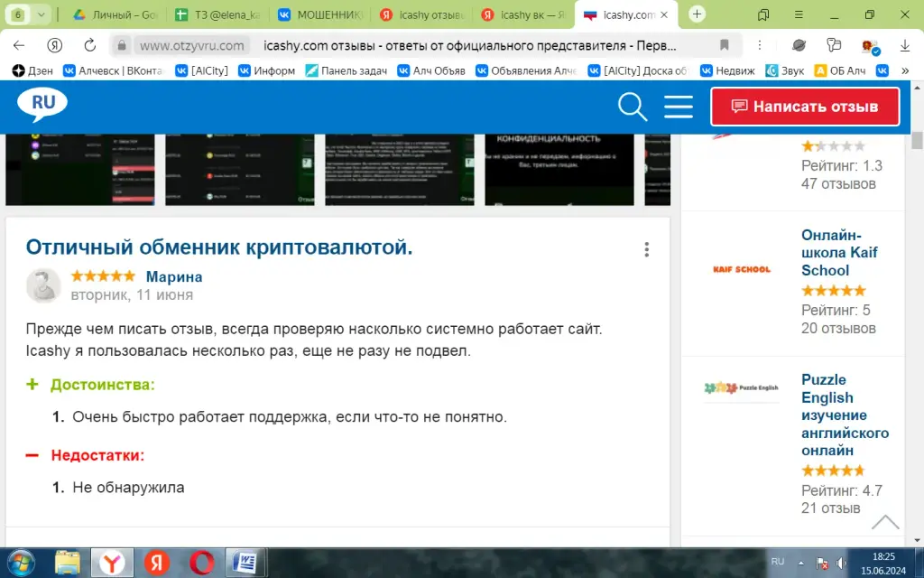Open the Панель задач bookmark
The image size is (924, 578).
click(x=346, y=70)
